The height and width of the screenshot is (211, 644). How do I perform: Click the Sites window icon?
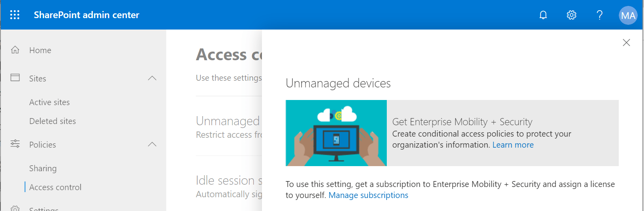pos(15,78)
